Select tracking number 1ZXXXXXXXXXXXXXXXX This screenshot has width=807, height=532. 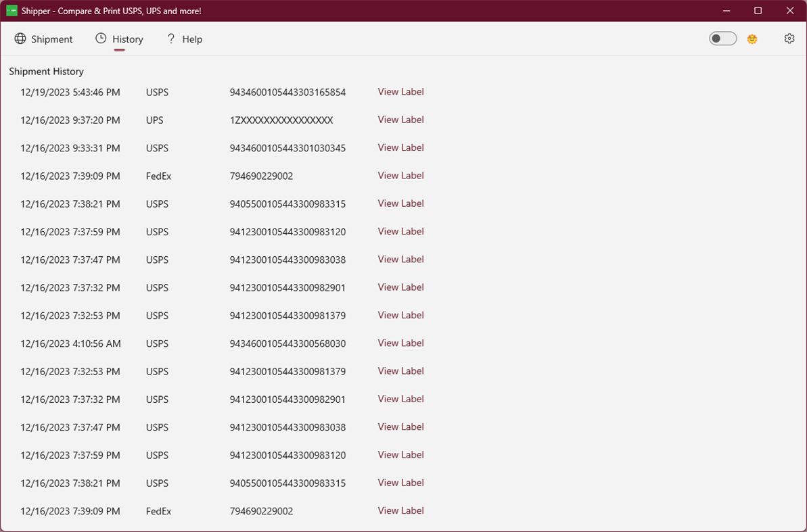(x=281, y=120)
